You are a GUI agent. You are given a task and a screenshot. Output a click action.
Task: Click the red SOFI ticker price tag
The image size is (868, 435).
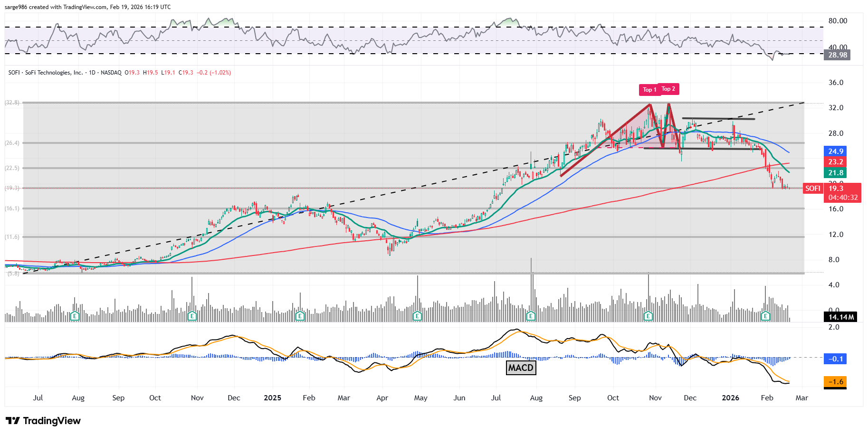(812, 189)
